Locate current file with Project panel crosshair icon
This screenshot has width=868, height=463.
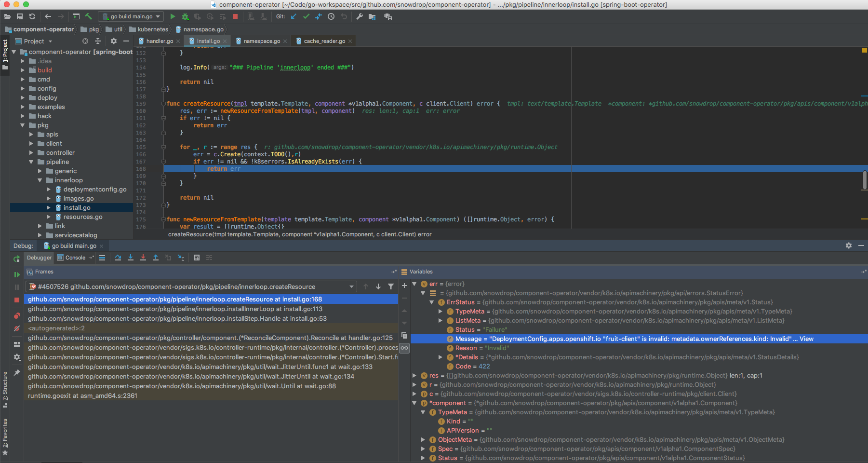[85, 41]
